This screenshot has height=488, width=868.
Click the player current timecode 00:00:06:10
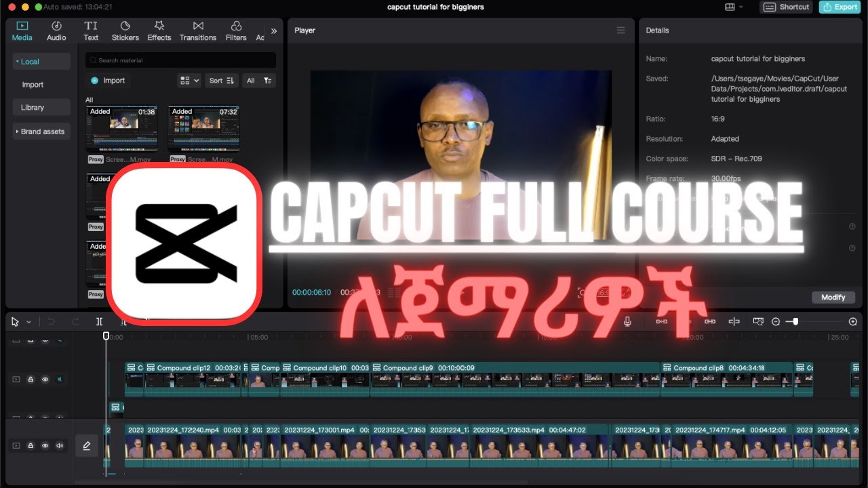click(311, 292)
